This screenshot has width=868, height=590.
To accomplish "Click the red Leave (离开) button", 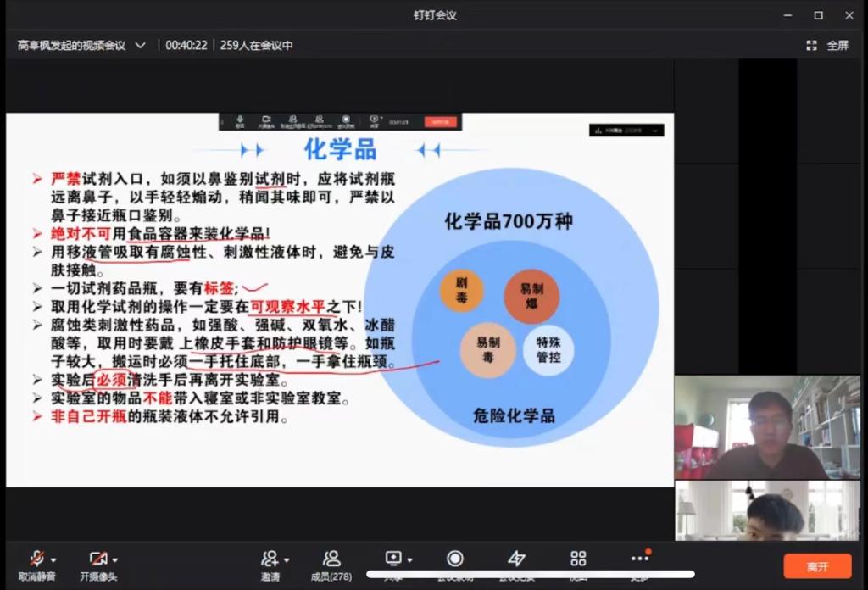I will [x=817, y=566].
